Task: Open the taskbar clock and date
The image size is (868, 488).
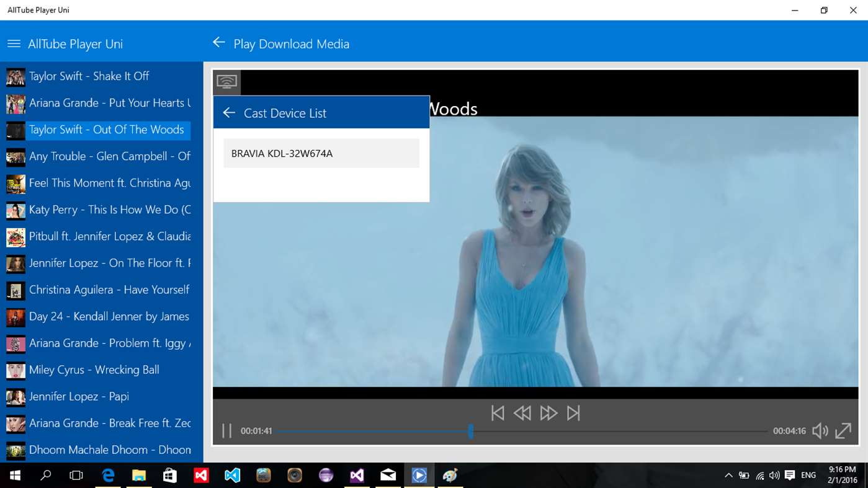Action: tap(843, 476)
